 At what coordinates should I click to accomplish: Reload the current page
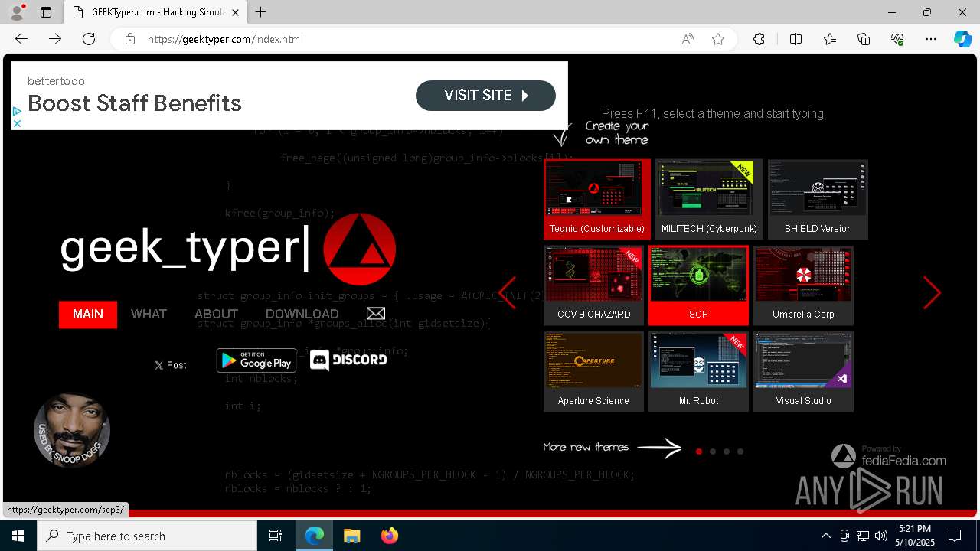pos(89,39)
